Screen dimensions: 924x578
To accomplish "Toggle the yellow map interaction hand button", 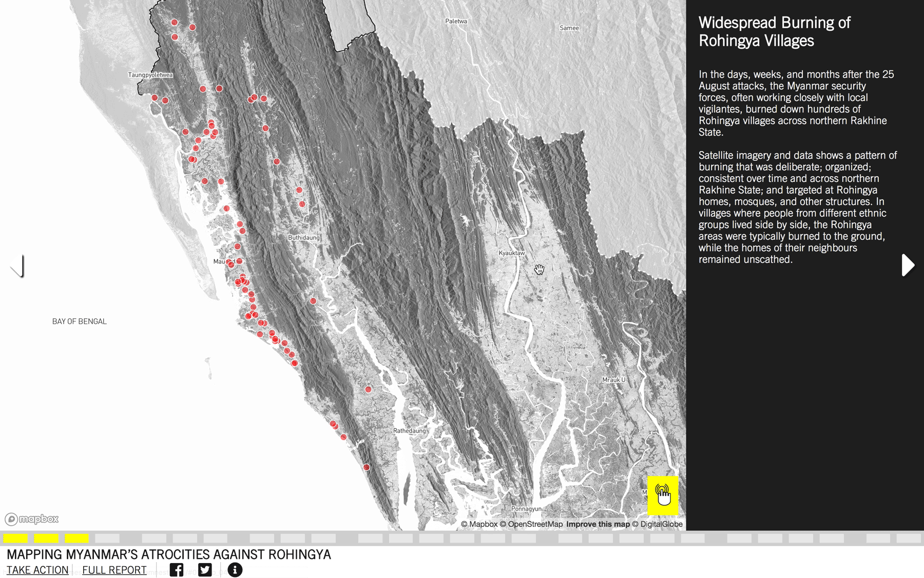I will [662, 495].
